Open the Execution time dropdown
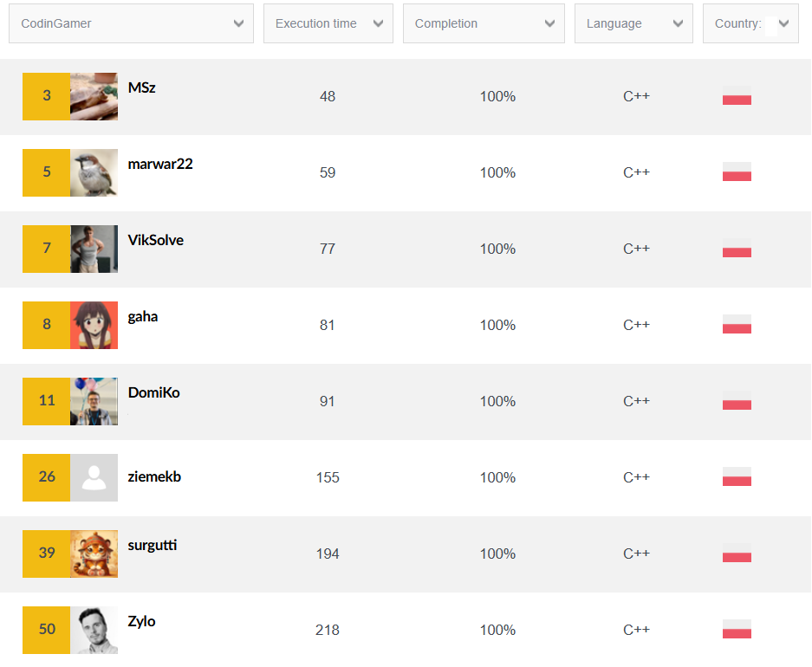812x667 pixels. point(328,23)
